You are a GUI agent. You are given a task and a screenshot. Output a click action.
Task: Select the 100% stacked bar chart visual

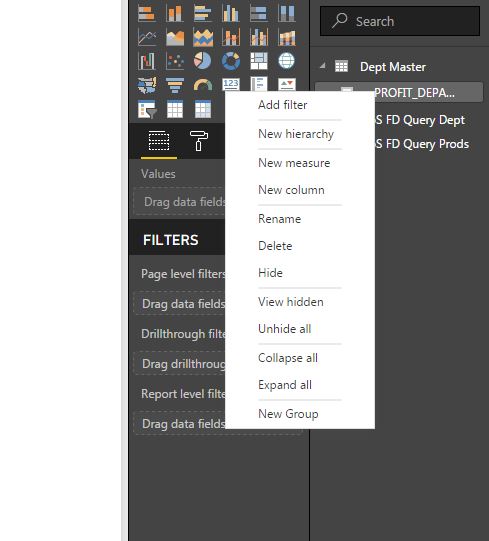(258, 13)
